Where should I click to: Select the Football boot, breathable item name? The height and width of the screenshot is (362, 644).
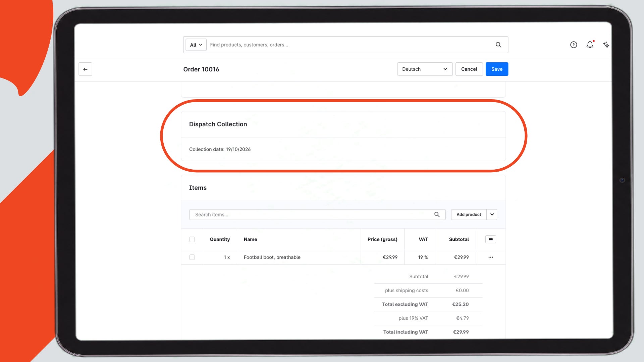pyautogui.click(x=272, y=257)
